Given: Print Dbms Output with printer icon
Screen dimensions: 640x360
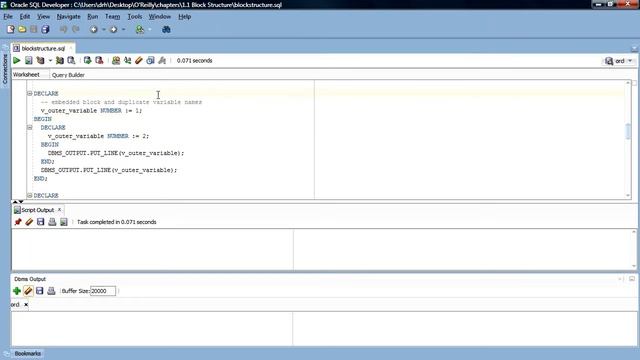Looking at the screenshot, I should 51,291.
